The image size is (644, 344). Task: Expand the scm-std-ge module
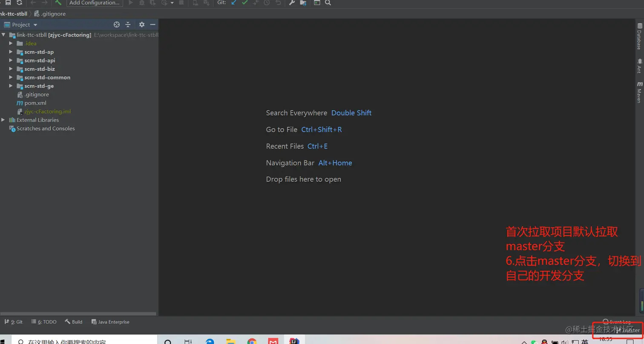(11, 86)
